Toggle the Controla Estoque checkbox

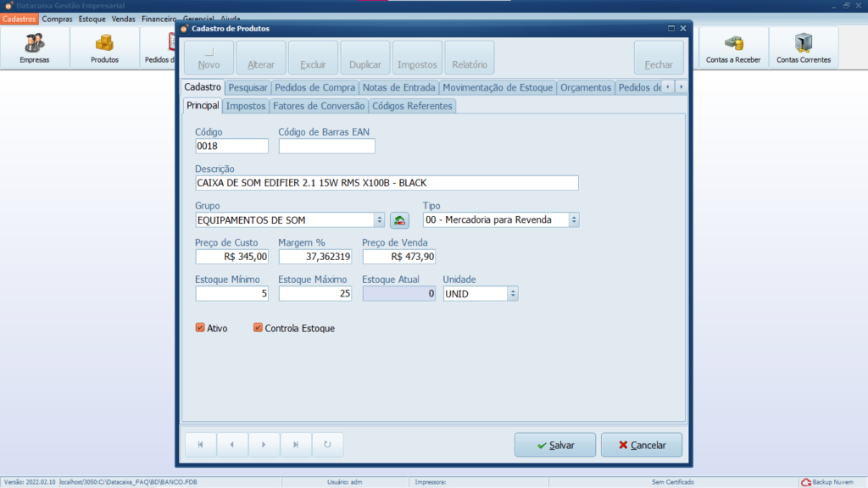point(258,328)
